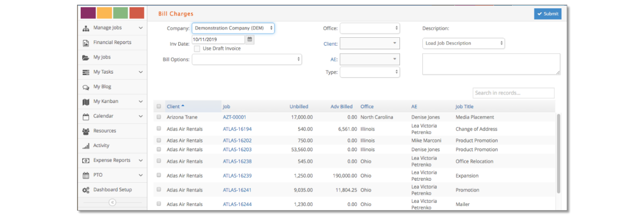Image resolution: width=644 pixels, height=218 pixels.
Task: Expand the Expense Reports chevron
Action: (141, 161)
